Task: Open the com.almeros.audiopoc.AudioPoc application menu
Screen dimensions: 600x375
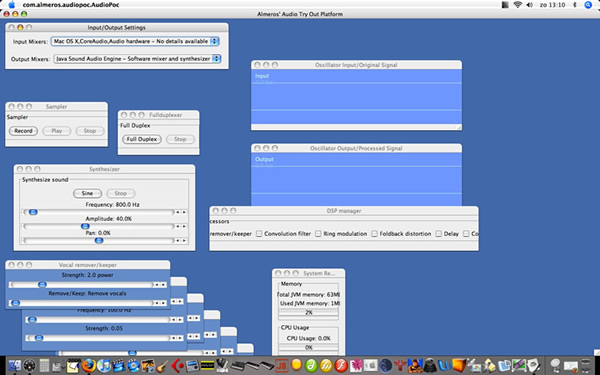Action: (x=71, y=5)
